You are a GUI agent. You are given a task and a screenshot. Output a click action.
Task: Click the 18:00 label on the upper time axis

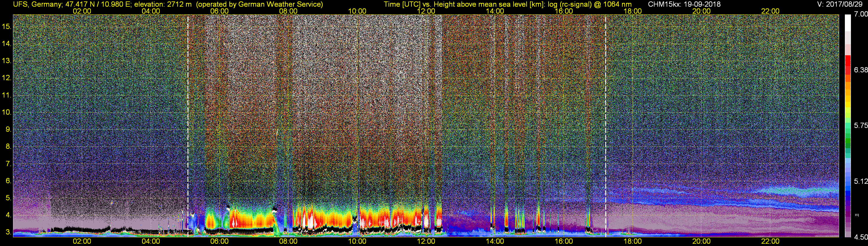[x=632, y=11]
